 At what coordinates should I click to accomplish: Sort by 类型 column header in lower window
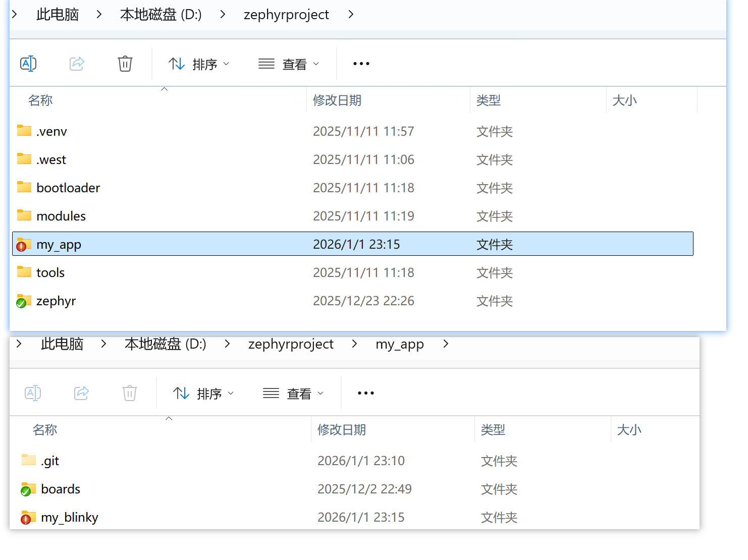(493, 430)
